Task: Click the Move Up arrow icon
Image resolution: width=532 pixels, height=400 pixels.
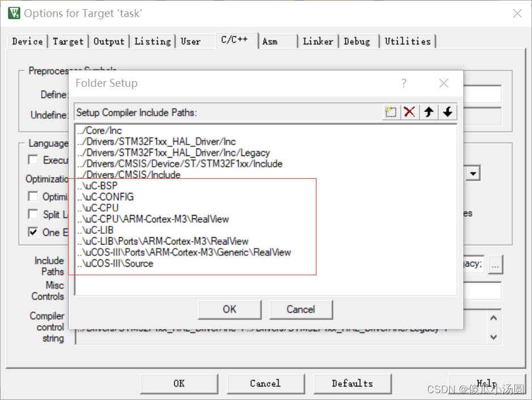Action: point(429,112)
